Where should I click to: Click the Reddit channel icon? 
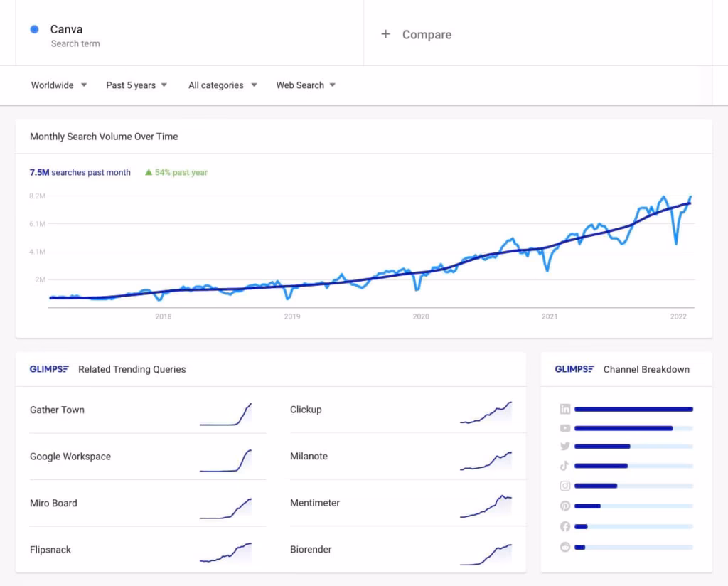click(x=564, y=547)
